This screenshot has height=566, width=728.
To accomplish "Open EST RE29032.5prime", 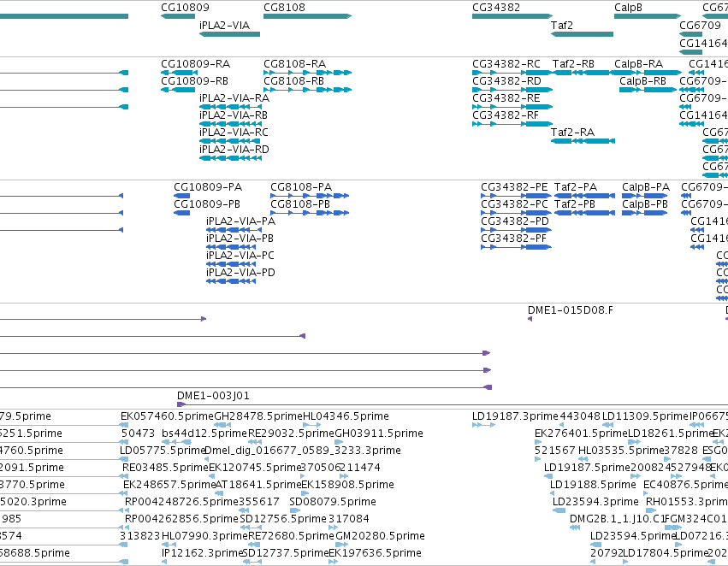I will pyautogui.click(x=292, y=433).
